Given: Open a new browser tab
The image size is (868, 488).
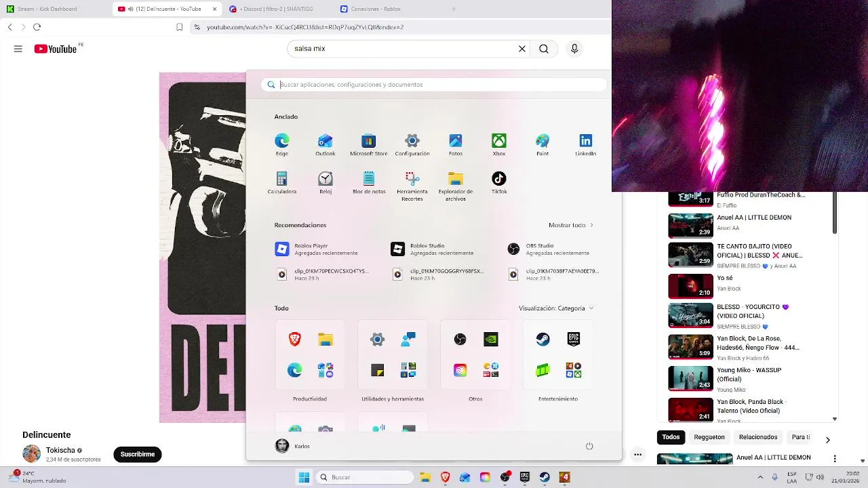Looking at the screenshot, I should (454, 9).
